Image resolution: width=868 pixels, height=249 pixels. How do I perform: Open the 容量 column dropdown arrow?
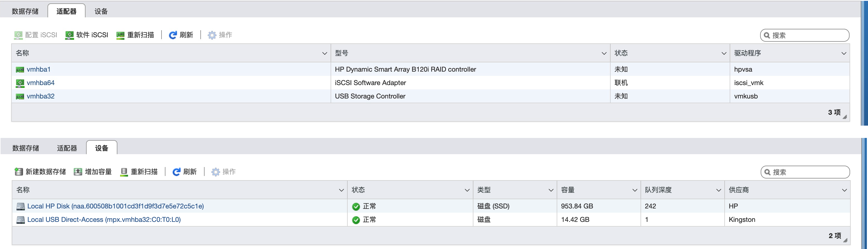[x=634, y=190]
